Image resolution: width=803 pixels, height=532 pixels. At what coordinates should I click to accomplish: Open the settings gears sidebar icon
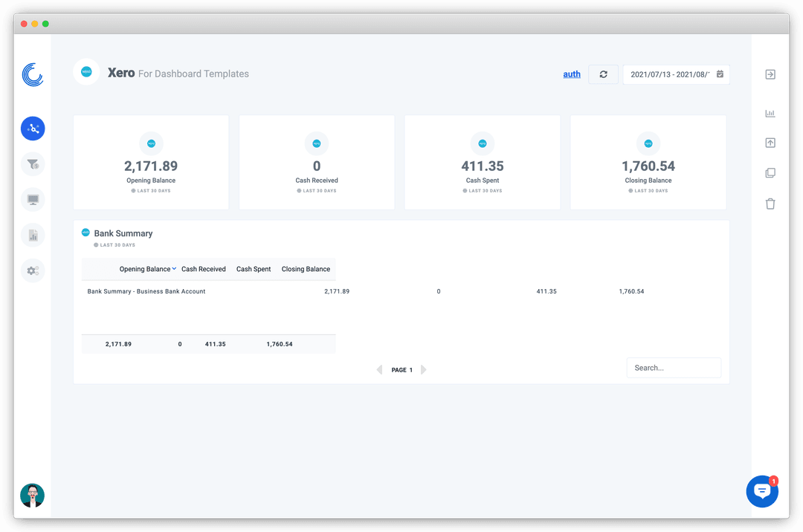(x=33, y=270)
